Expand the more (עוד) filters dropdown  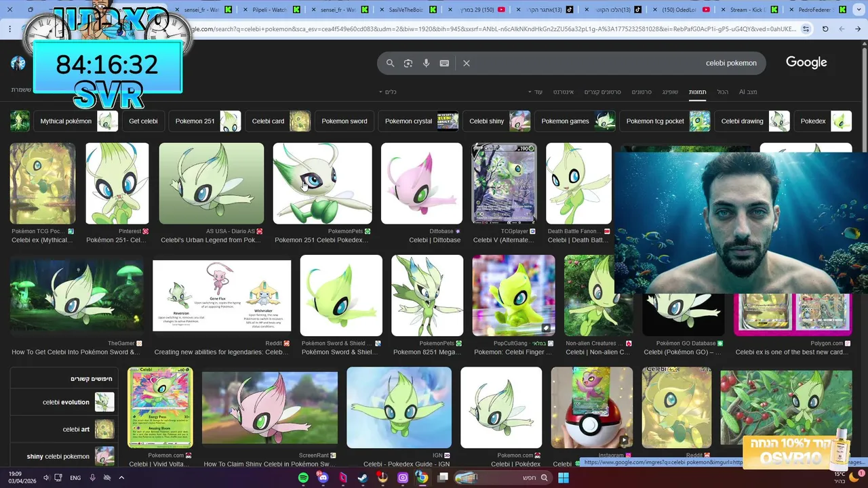536,91
